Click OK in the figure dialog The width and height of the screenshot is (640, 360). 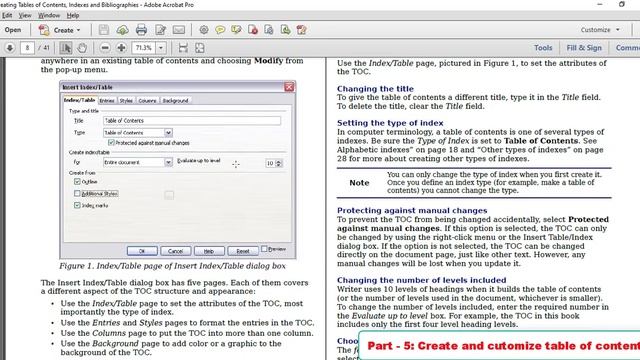pos(142,251)
